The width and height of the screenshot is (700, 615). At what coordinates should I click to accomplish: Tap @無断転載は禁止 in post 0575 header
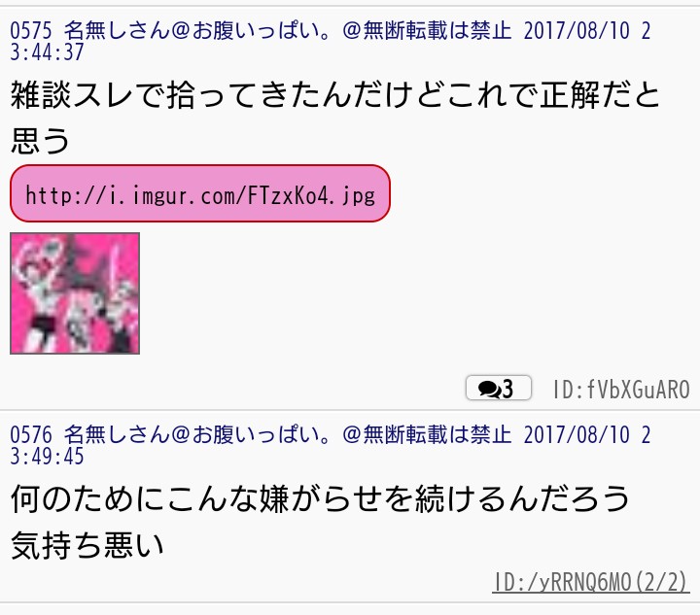click(427, 31)
